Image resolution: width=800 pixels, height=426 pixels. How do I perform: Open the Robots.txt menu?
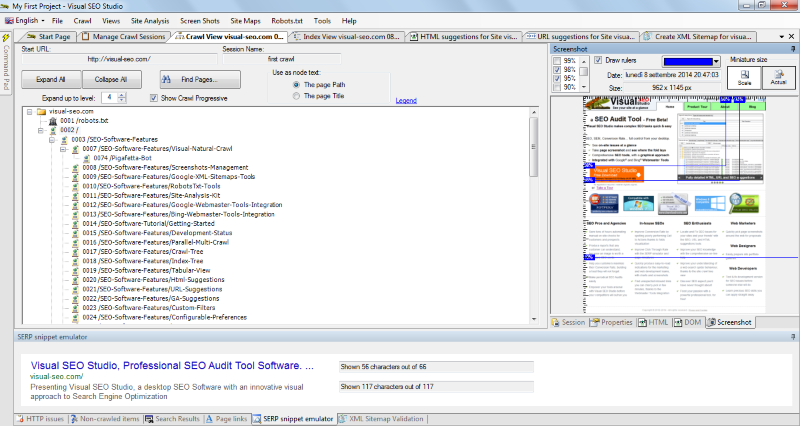(287, 21)
